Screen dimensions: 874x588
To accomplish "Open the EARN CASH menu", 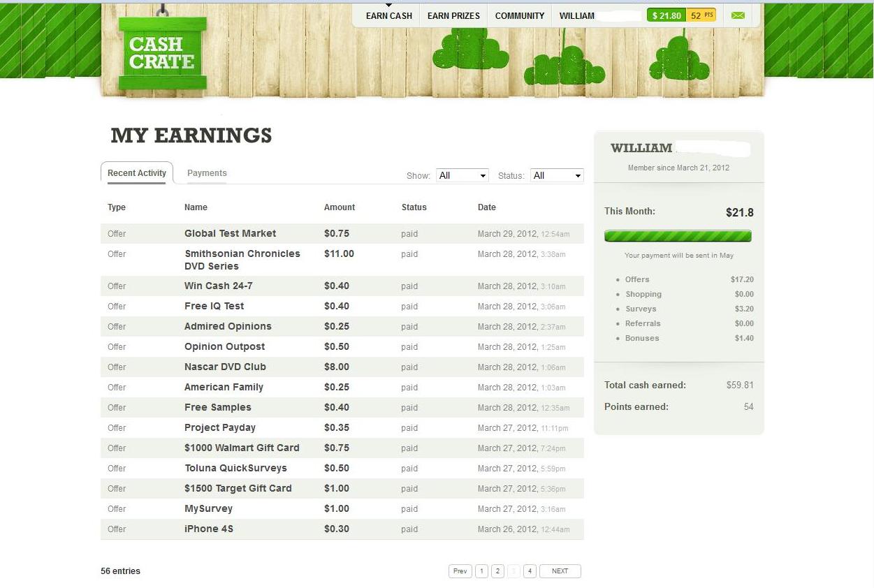I will pyautogui.click(x=388, y=15).
